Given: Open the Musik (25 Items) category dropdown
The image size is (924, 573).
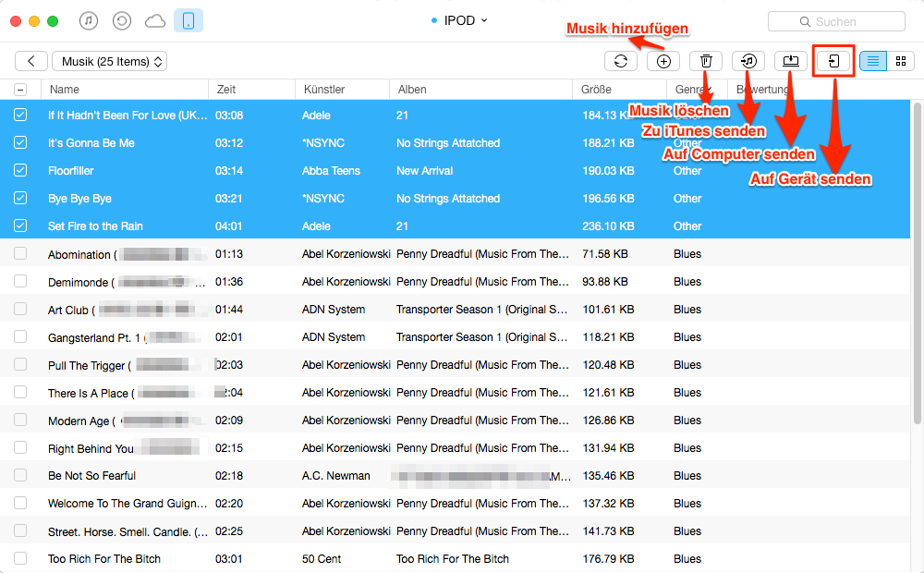Looking at the screenshot, I should [110, 61].
